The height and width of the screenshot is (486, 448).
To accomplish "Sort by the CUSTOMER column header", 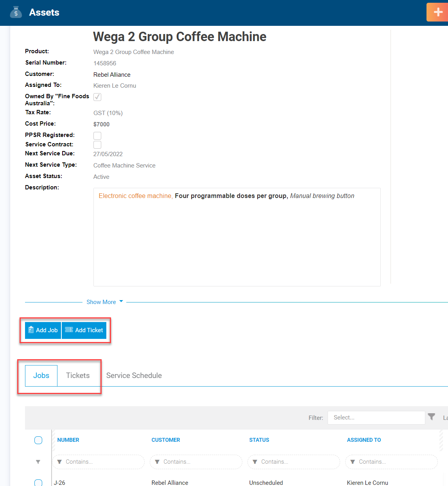I will [x=166, y=440].
